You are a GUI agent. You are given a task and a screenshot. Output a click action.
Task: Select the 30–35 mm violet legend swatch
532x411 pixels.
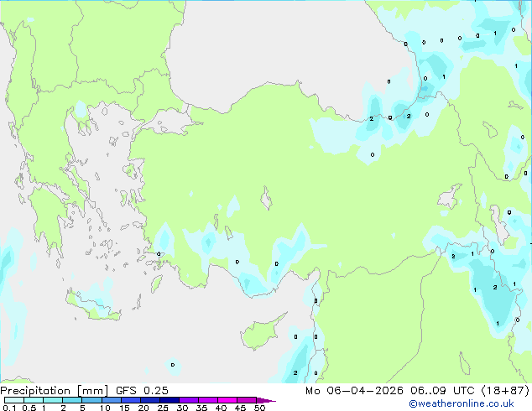click(188, 400)
